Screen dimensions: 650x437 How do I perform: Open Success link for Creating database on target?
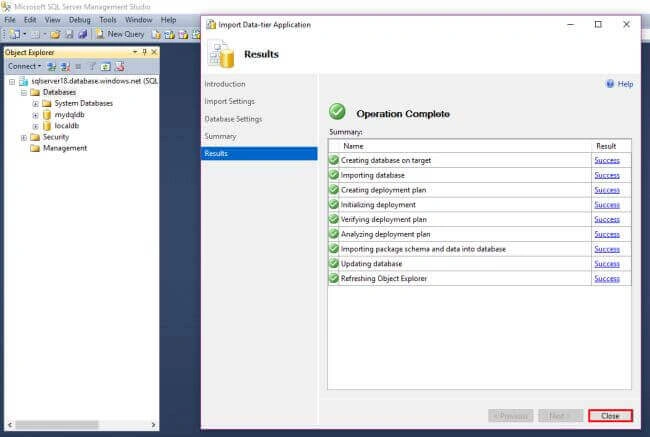click(x=607, y=160)
